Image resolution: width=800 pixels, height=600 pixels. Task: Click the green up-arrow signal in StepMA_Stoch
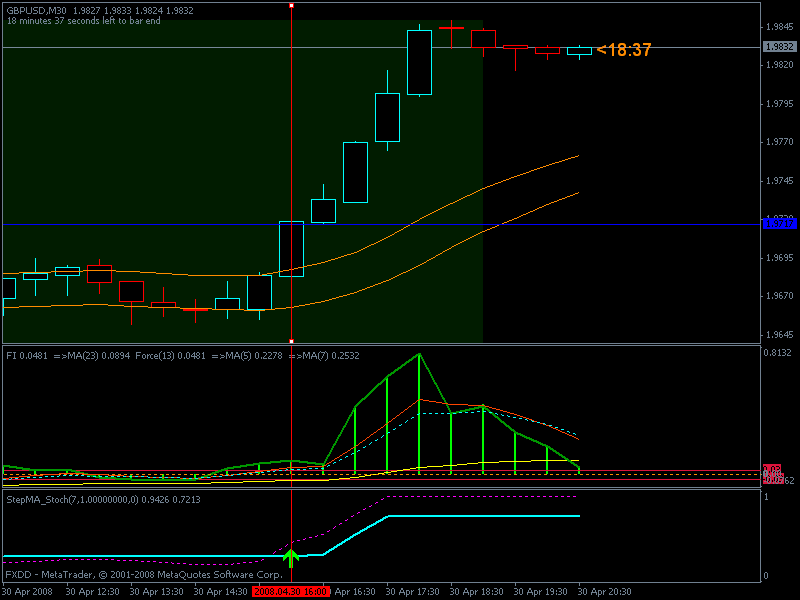291,558
